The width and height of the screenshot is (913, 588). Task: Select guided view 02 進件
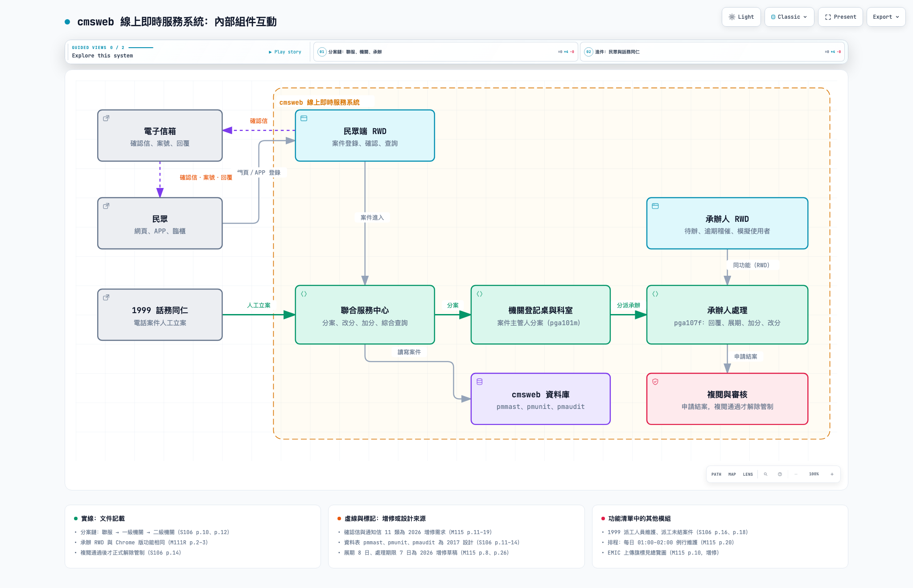tap(712, 52)
